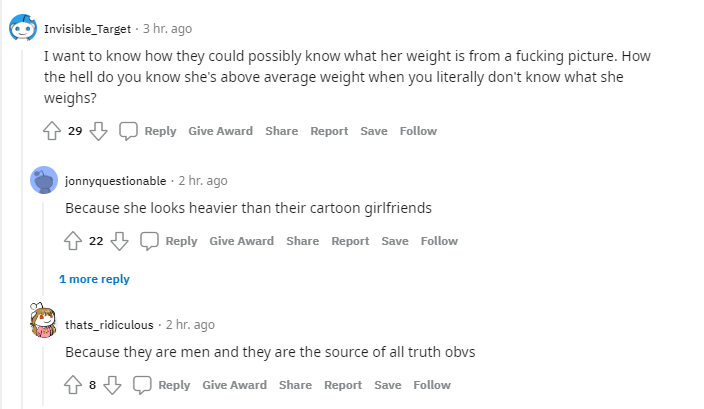Downvote Invisible_Target's comment
The height and width of the screenshot is (409, 704).
click(x=98, y=131)
